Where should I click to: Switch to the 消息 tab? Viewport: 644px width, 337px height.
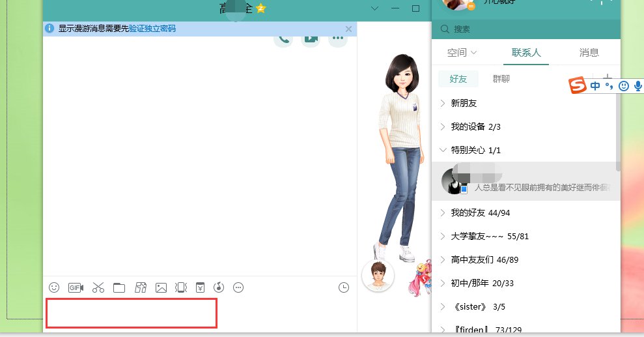coord(589,53)
